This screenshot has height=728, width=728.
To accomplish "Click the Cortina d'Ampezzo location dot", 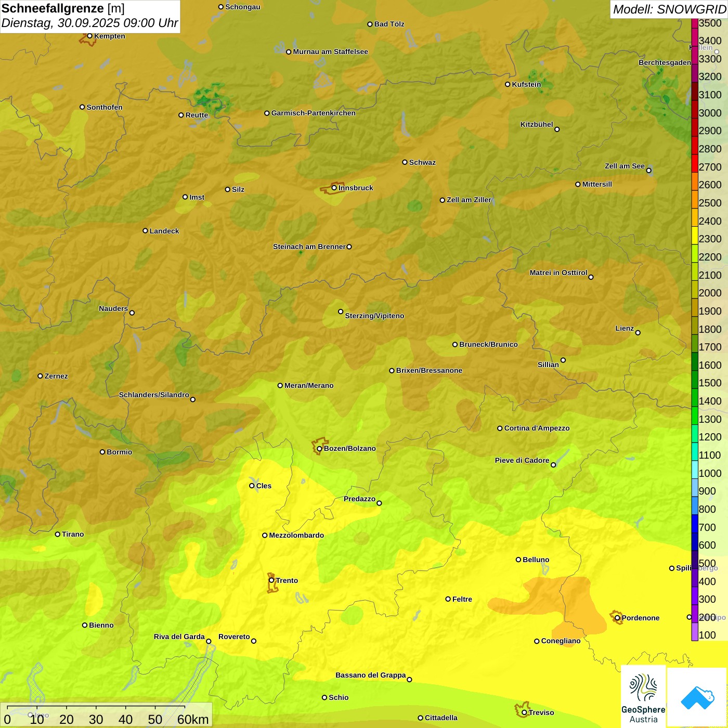I will [500, 428].
